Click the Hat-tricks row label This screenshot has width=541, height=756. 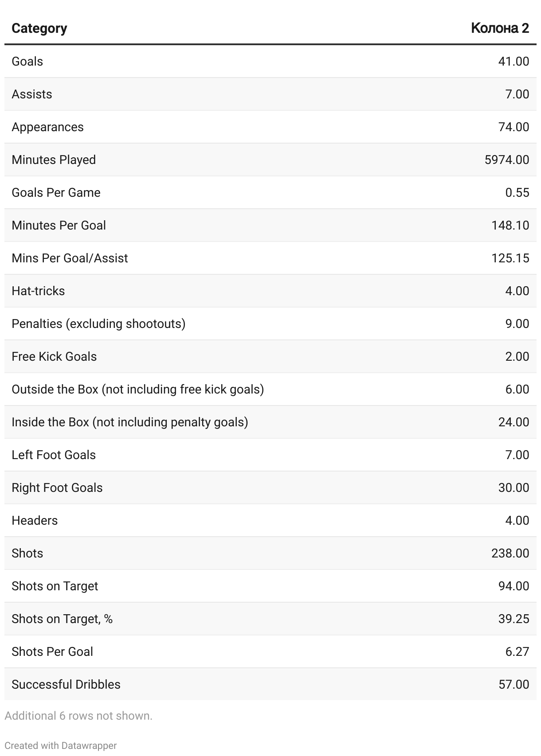[x=38, y=291]
